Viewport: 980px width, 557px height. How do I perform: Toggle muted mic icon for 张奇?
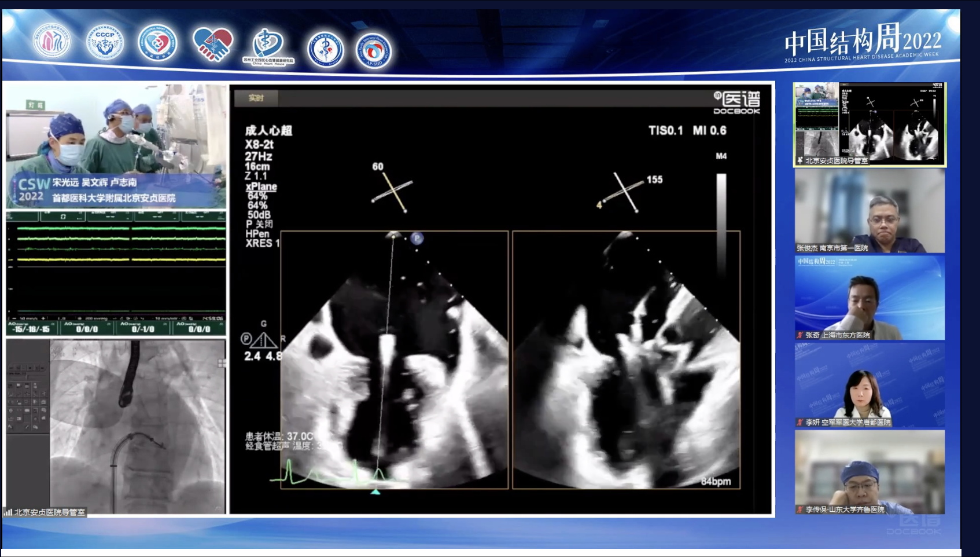pyautogui.click(x=800, y=335)
